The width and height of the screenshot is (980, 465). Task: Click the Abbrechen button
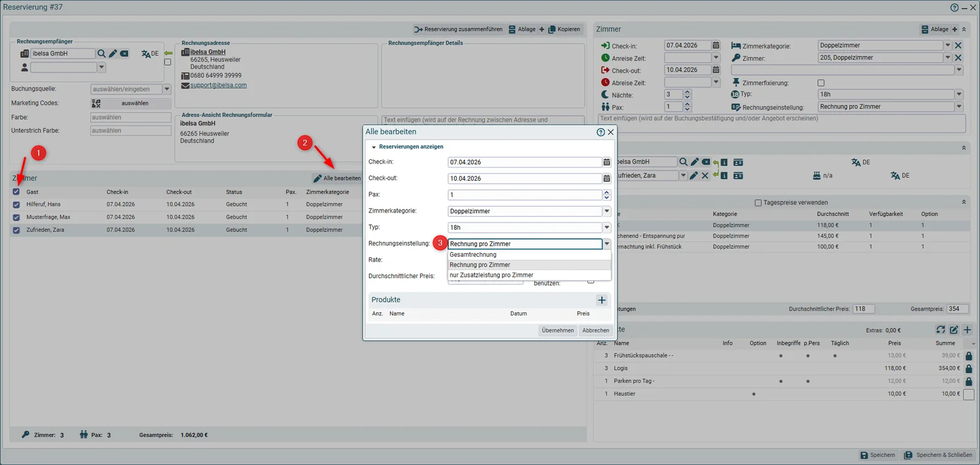pyautogui.click(x=595, y=331)
